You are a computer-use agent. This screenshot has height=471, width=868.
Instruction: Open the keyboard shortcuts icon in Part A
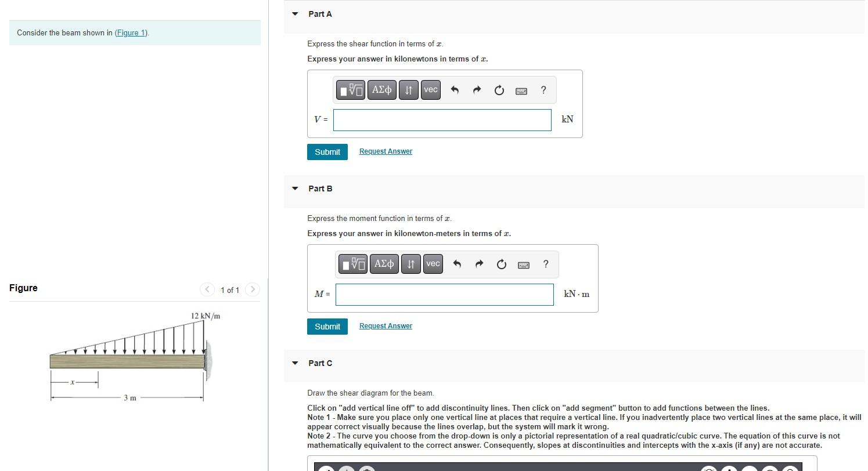click(x=521, y=90)
